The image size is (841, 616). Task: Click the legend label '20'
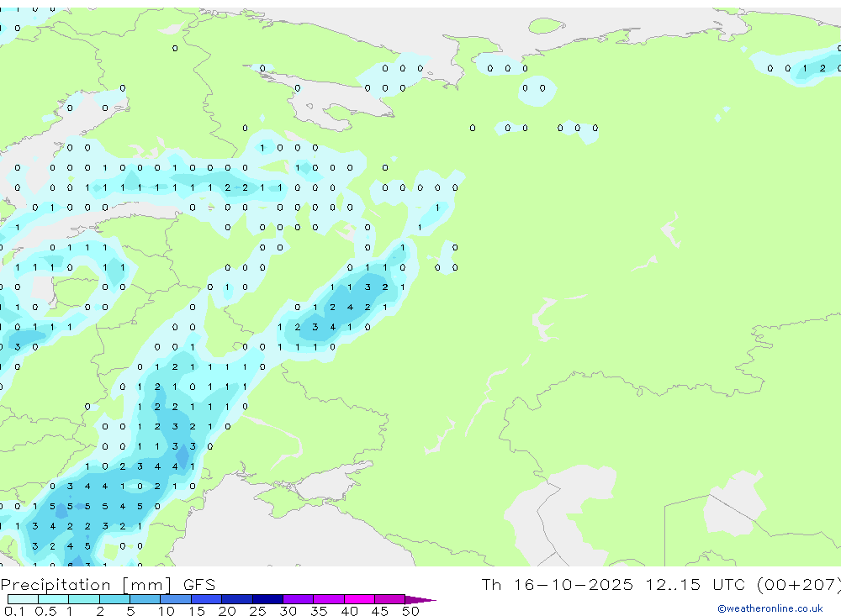coord(227,611)
